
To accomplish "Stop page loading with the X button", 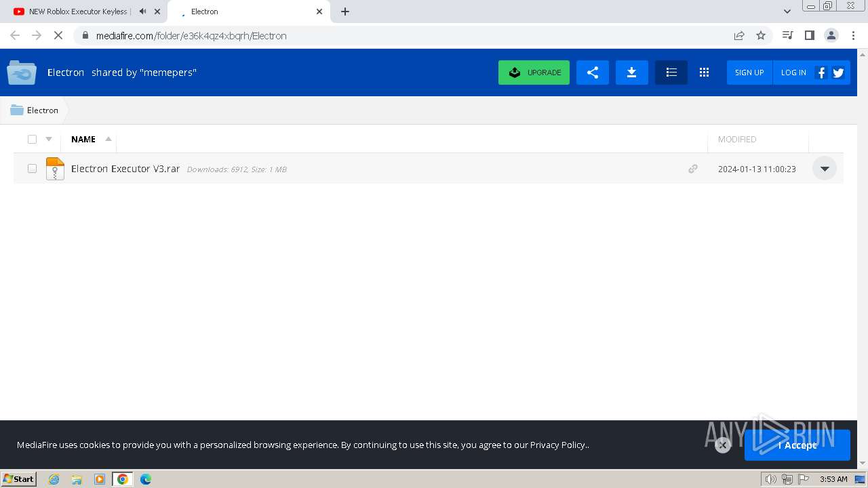I will point(58,35).
